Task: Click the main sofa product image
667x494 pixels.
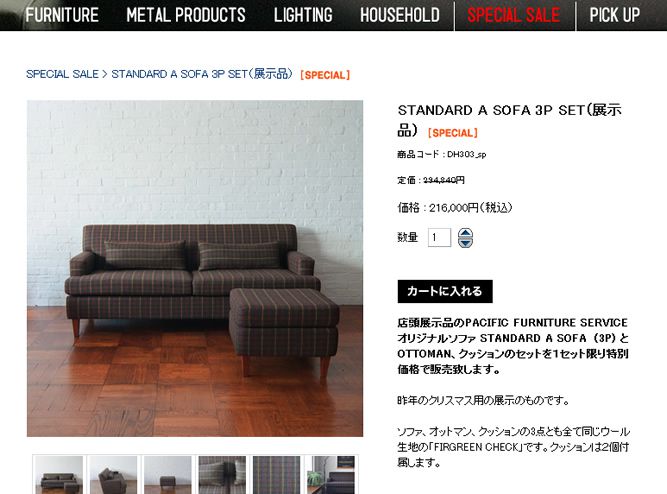Action: click(195, 268)
